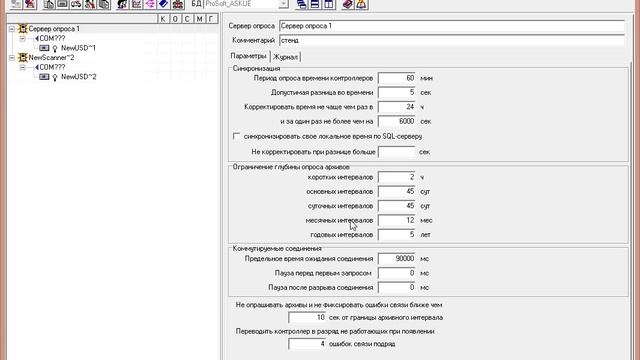Click the Комментарий field containing стенд
Screen dimensions: 640x360
point(452,40)
